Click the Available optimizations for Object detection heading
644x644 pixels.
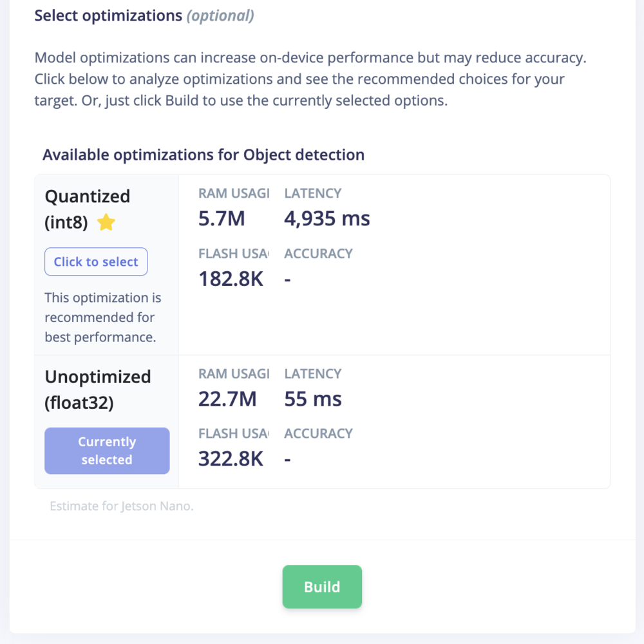(x=204, y=155)
